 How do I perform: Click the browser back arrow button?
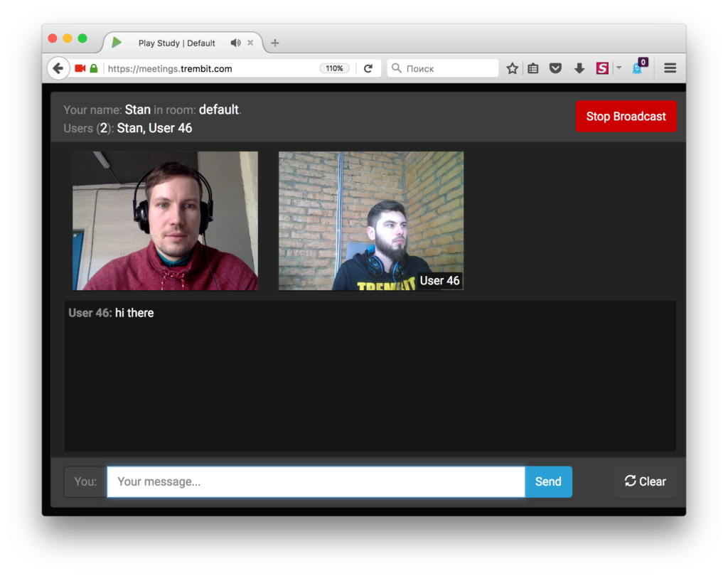tap(58, 69)
